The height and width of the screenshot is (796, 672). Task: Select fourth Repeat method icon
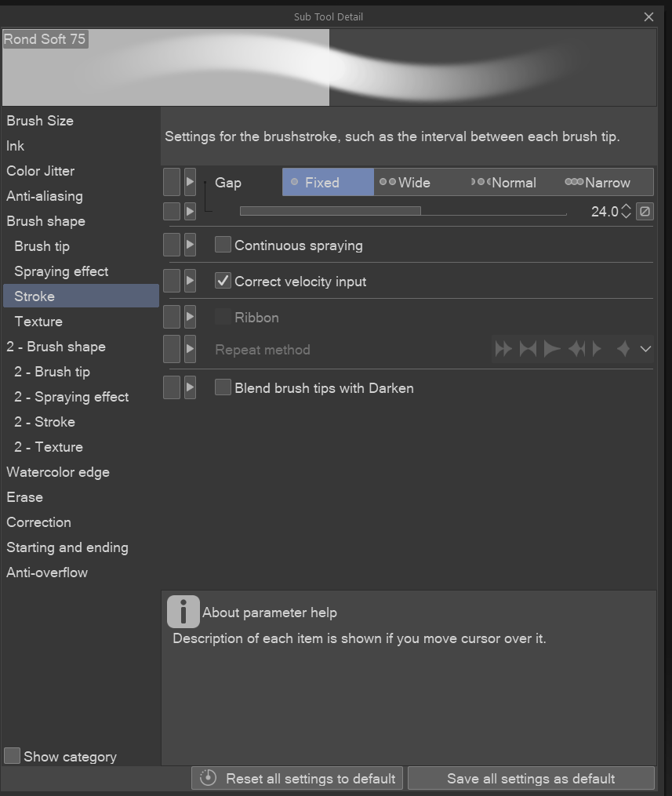[x=576, y=349]
